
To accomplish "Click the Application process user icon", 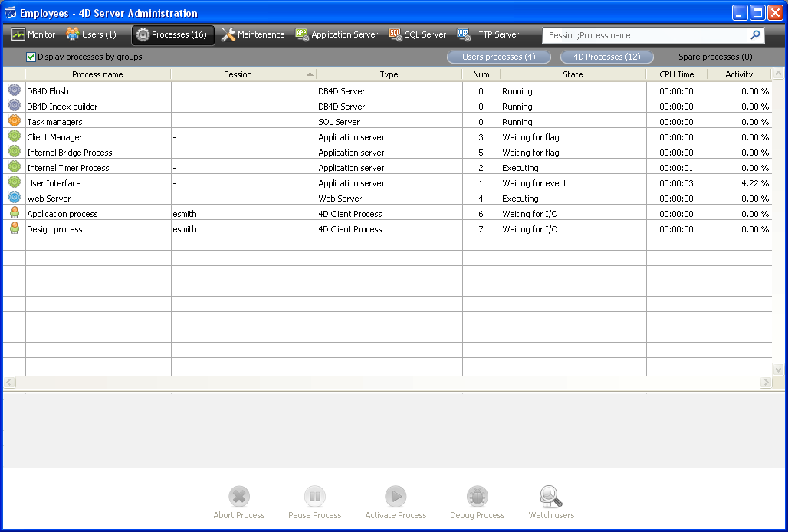I will [15, 212].
